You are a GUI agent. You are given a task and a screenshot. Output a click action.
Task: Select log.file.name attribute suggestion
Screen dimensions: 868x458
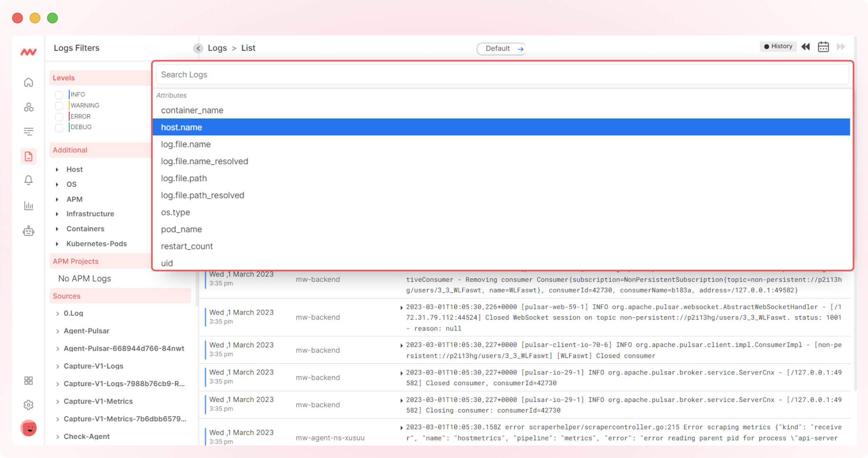[x=501, y=144]
